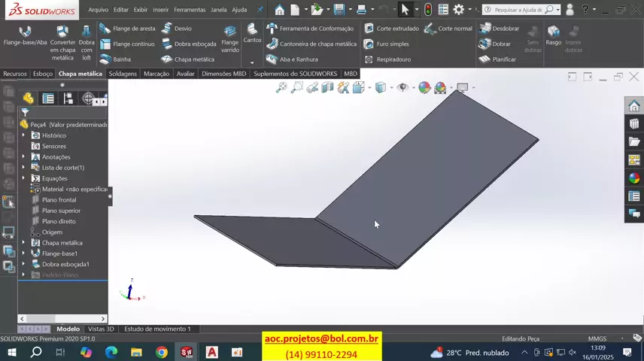Select Plano frontal in feature tree
644x361 pixels.
59,200
